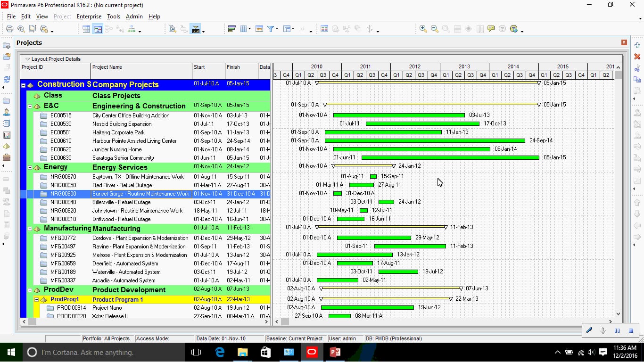Sort by Project Name column header
The image size is (644, 362).
pos(141,71)
